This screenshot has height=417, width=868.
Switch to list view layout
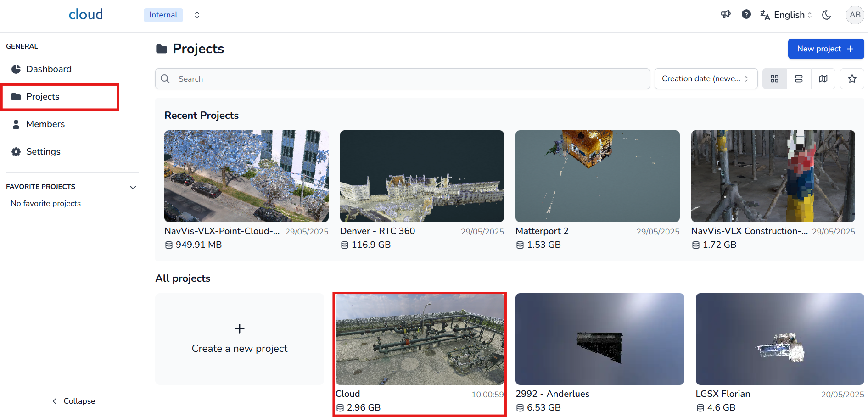799,79
